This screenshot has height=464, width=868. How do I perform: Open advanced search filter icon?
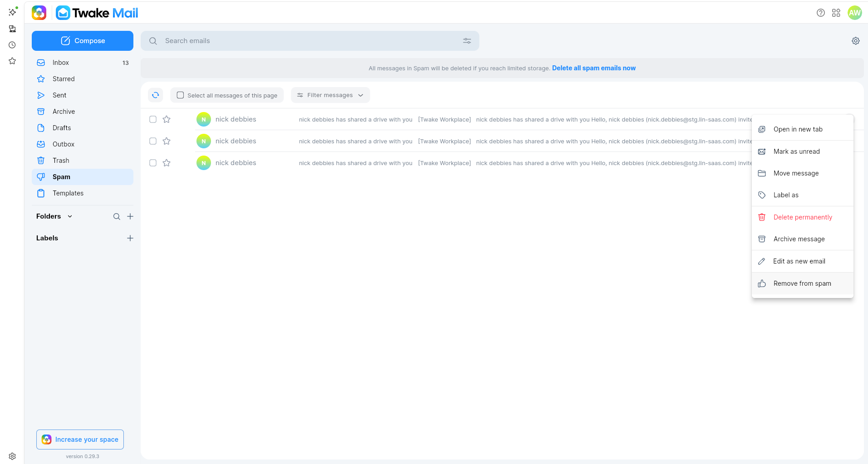pyautogui.click(x=467, y=41)
